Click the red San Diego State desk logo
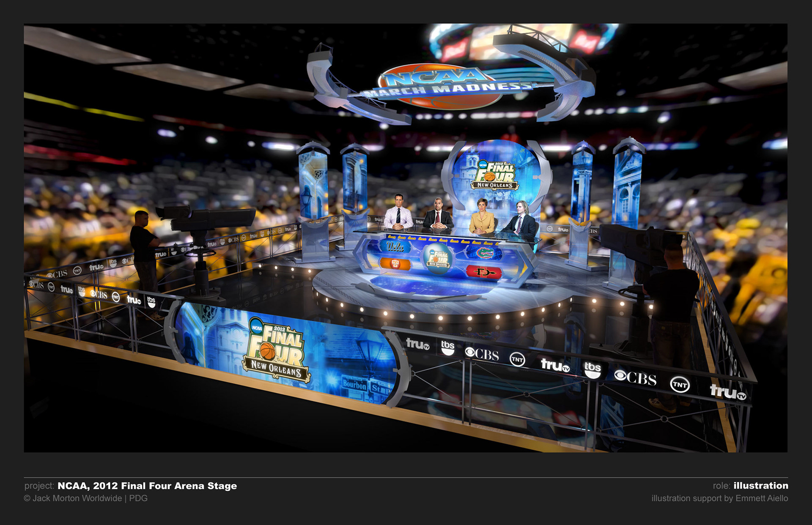The width and height of the screenshot is (812, 525). click(485, 272)
